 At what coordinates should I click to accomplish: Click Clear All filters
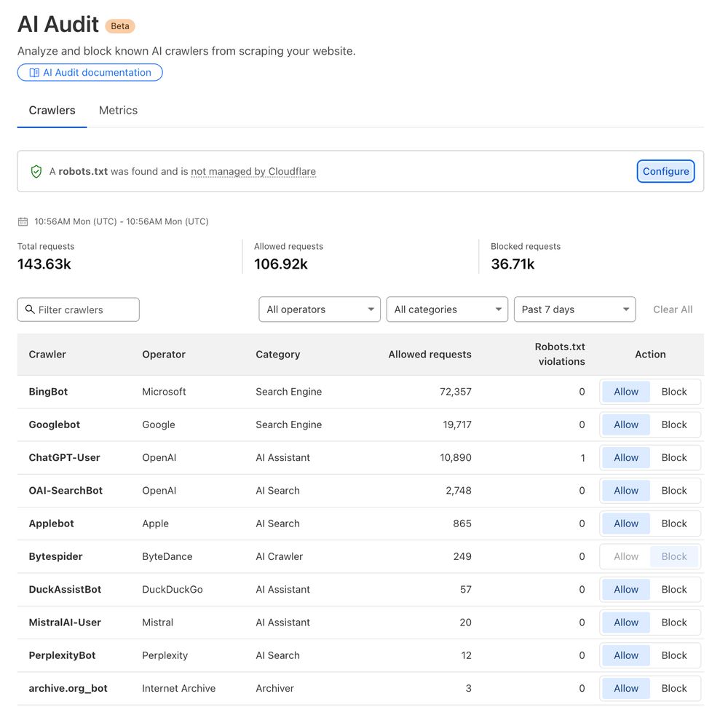[x=673, y=309]
